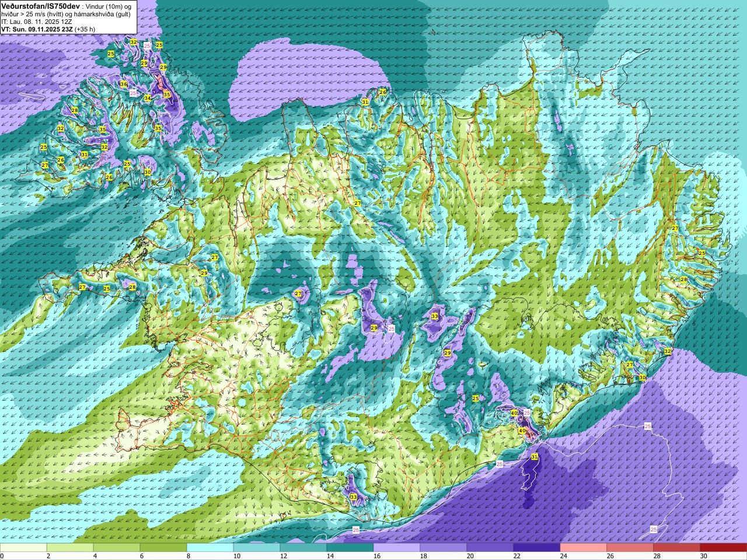Click the yellow 36 gust label
The image size is (747, 560).
click(124, 84)
